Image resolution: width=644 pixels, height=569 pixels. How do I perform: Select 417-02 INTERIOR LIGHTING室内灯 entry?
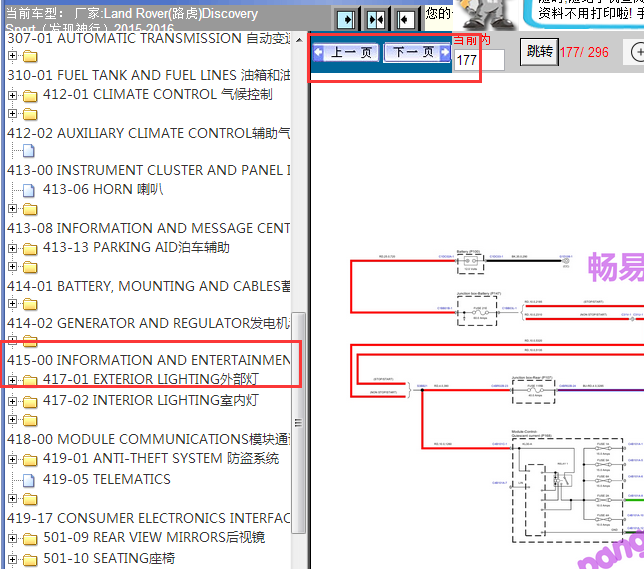[151, 400]
